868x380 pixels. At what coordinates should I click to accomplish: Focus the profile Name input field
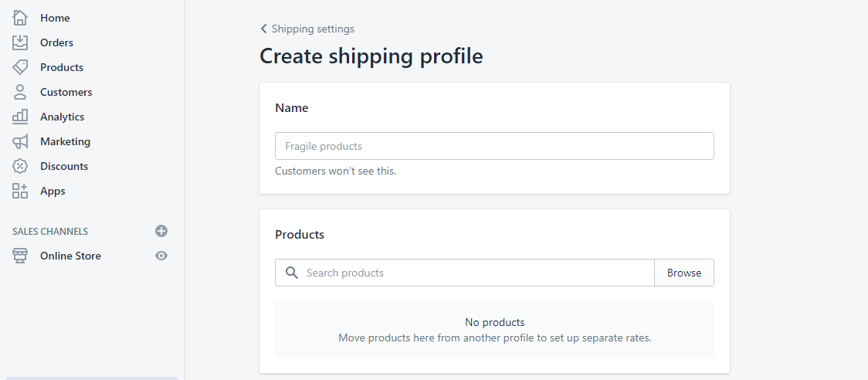[494, 146]
